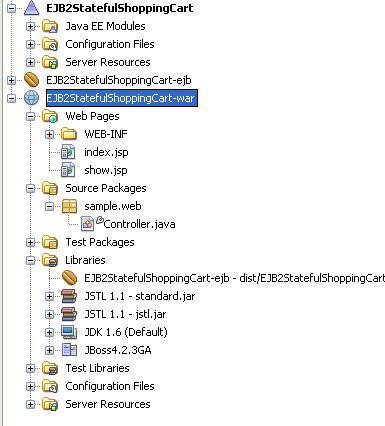Click the top Configuration Files folder icon

(50, 44)
